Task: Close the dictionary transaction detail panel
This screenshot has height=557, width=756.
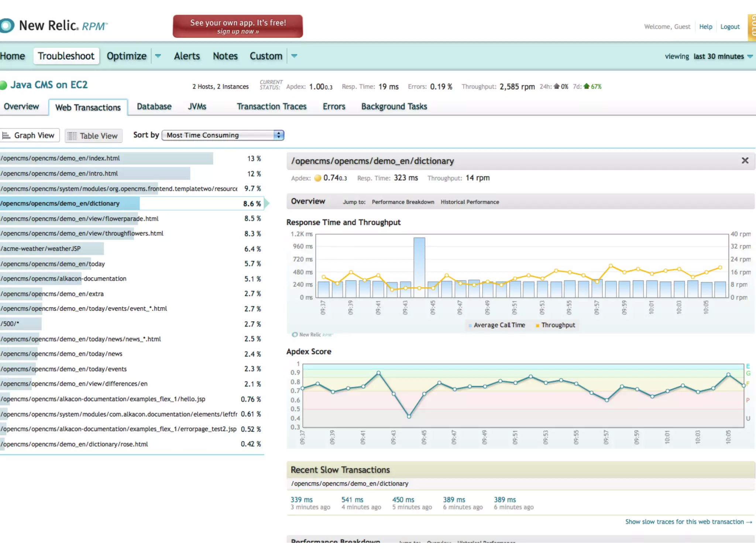Action: 745,160
